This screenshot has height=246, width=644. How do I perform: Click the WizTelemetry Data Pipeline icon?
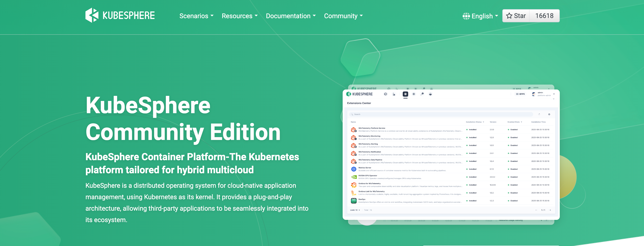click(x=353, y=161)
